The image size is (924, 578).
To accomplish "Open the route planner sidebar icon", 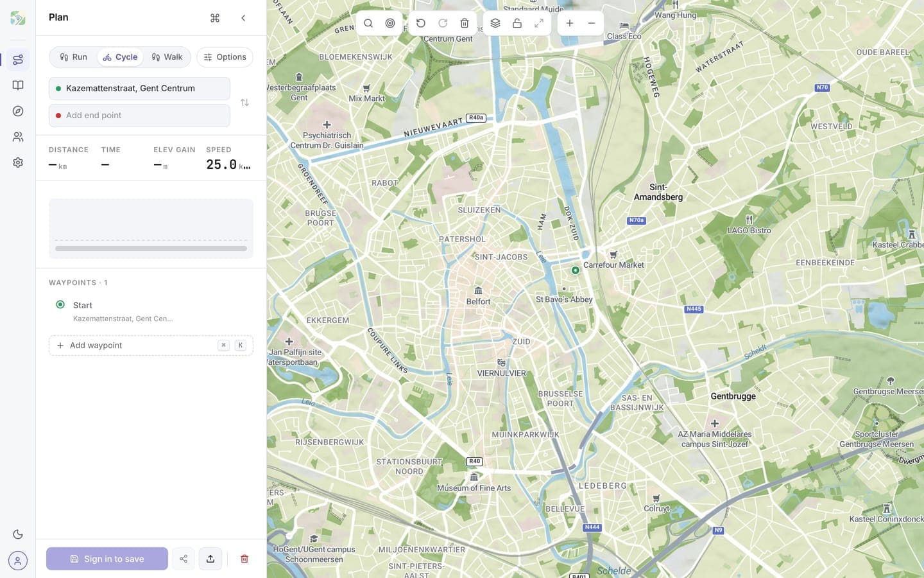I will tap(18, 60).
